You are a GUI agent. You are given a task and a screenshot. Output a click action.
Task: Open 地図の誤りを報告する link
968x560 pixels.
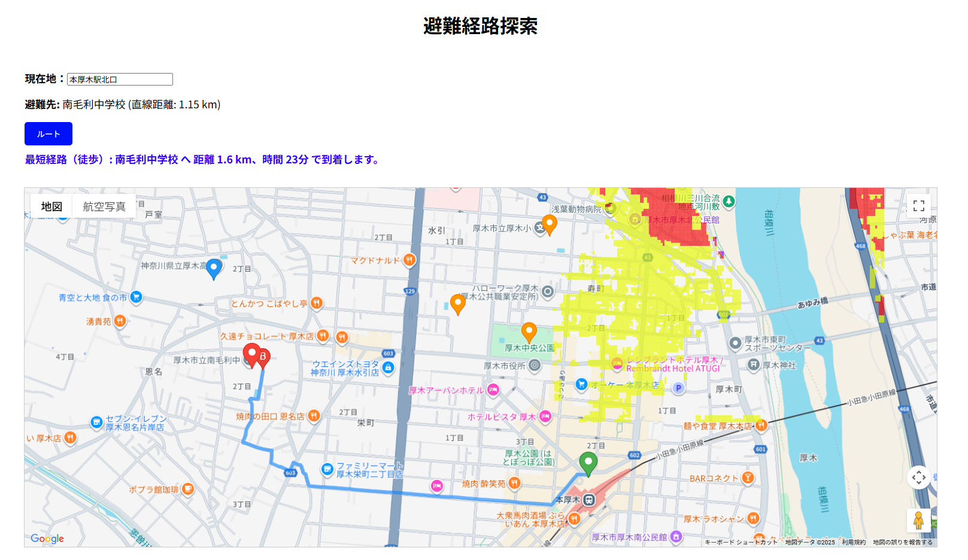903,541
